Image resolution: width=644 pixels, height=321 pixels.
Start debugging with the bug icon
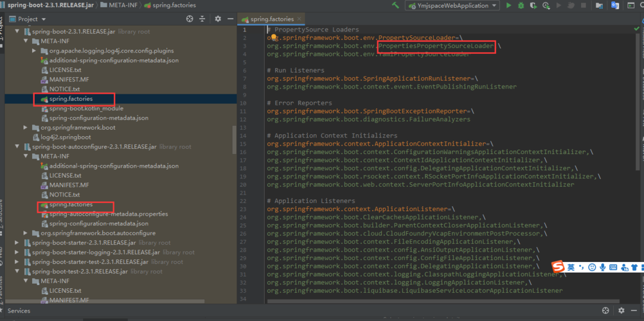coord(522,6)
